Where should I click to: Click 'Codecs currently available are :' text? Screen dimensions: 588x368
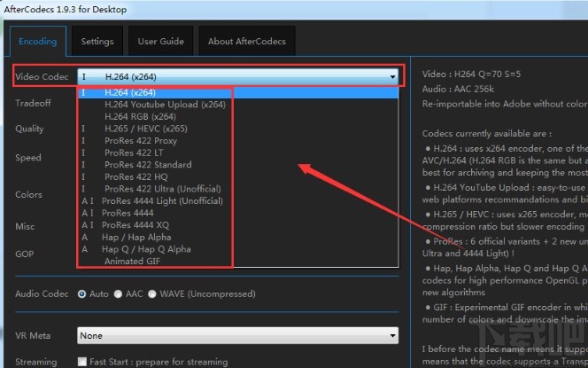point(487,134)
